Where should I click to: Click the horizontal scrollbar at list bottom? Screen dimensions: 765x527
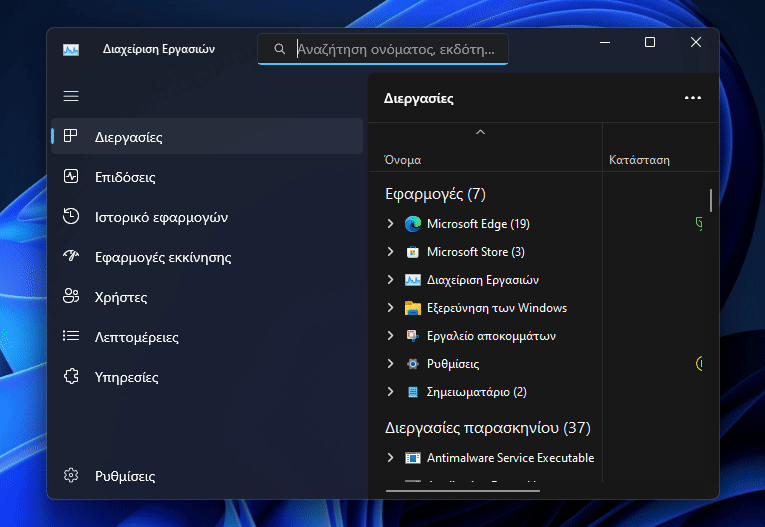coord(463,491)
